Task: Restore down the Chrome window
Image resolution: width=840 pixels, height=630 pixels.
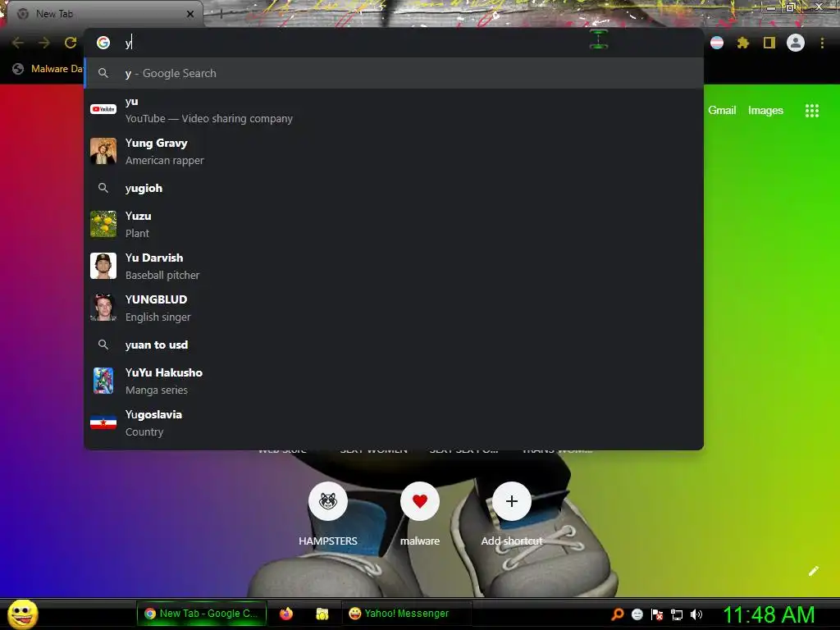Action: (790, 7)
